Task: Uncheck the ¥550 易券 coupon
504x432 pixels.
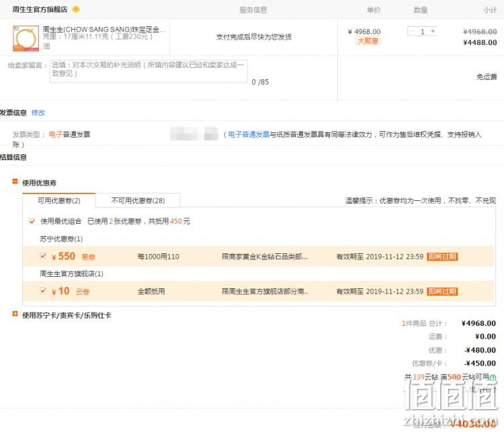Action: 42,256
